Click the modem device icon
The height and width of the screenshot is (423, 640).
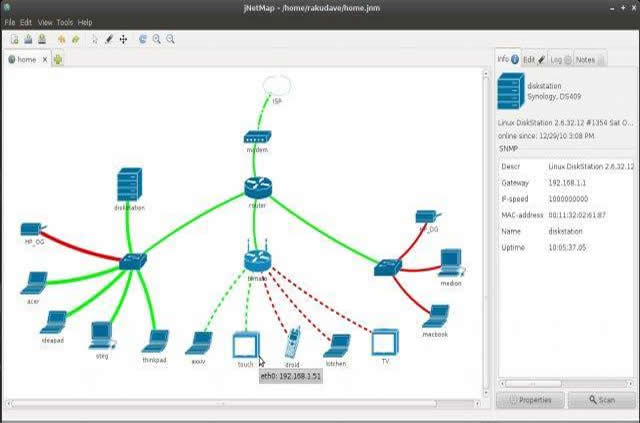(257, 137)
